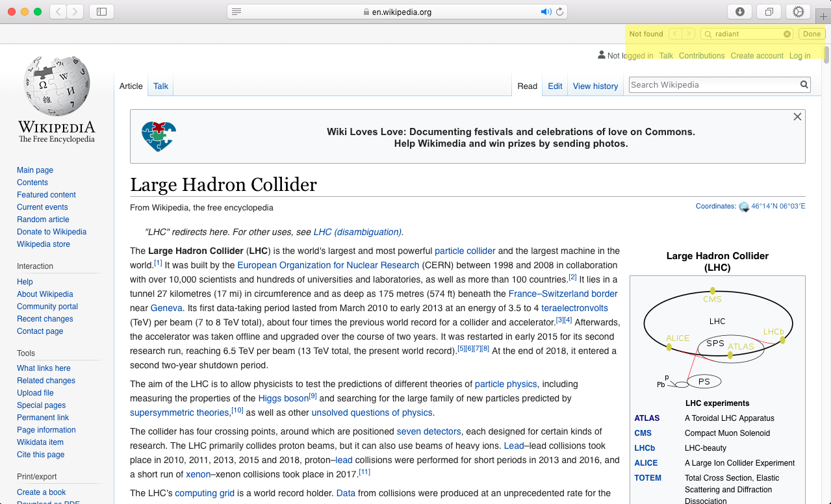Open ATLAS link in LHC experiments
Screen dimensions: 831x504
click(x=647, y=418)
